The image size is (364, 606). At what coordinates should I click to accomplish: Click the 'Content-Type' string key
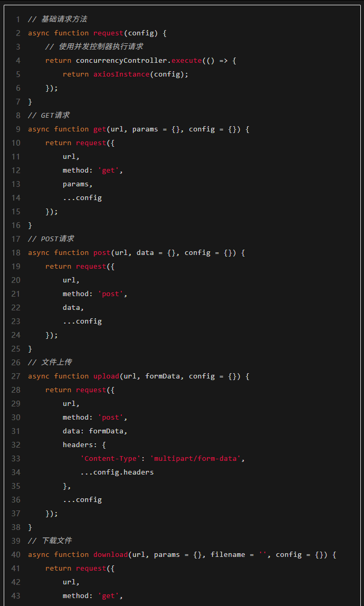click(x=110, y=458)
